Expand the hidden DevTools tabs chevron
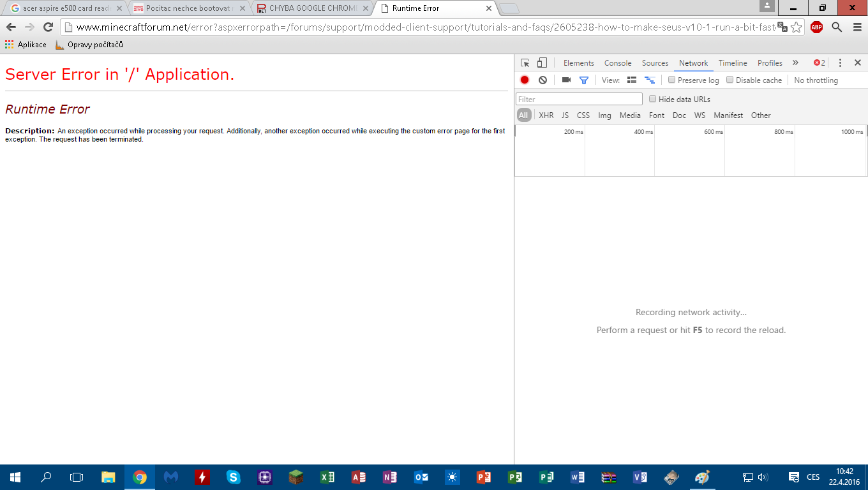This screenshot has height=490, width=868. [x=795, y=63]
